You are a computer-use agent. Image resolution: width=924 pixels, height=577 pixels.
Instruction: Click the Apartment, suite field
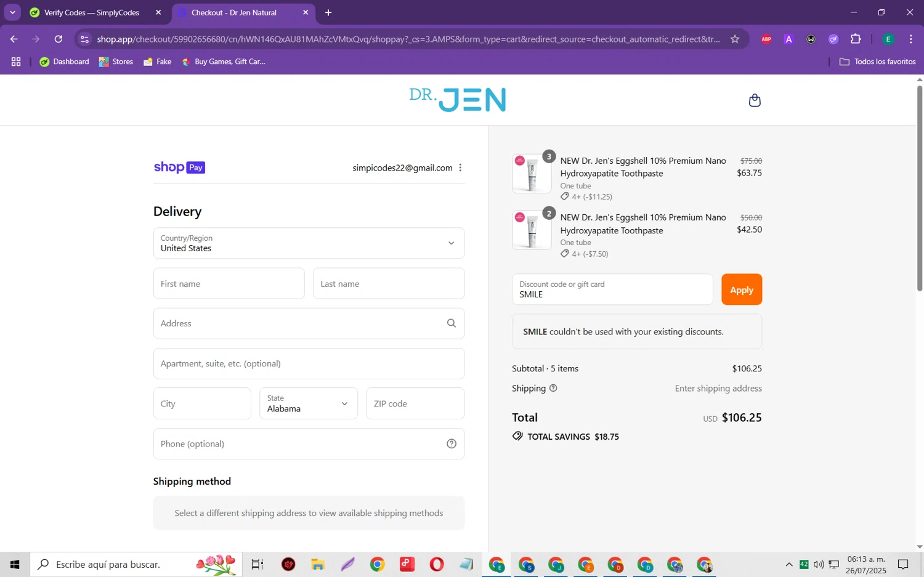[x=309, y=363]
